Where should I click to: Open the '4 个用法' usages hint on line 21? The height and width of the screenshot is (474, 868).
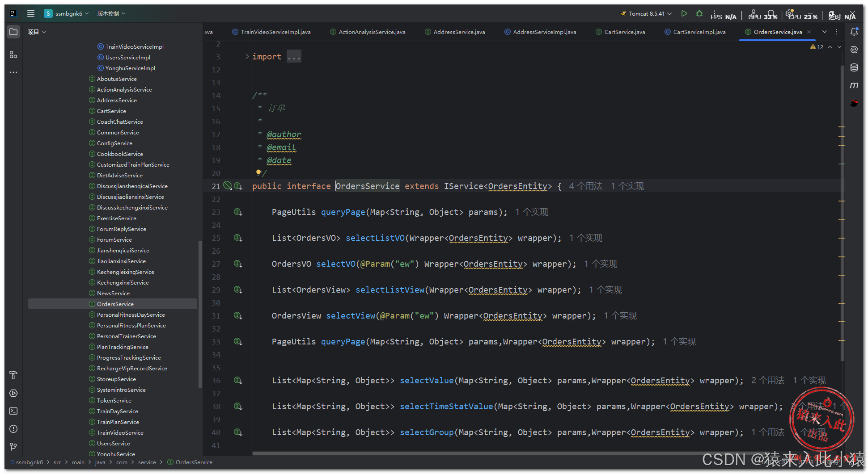point(585,186)
